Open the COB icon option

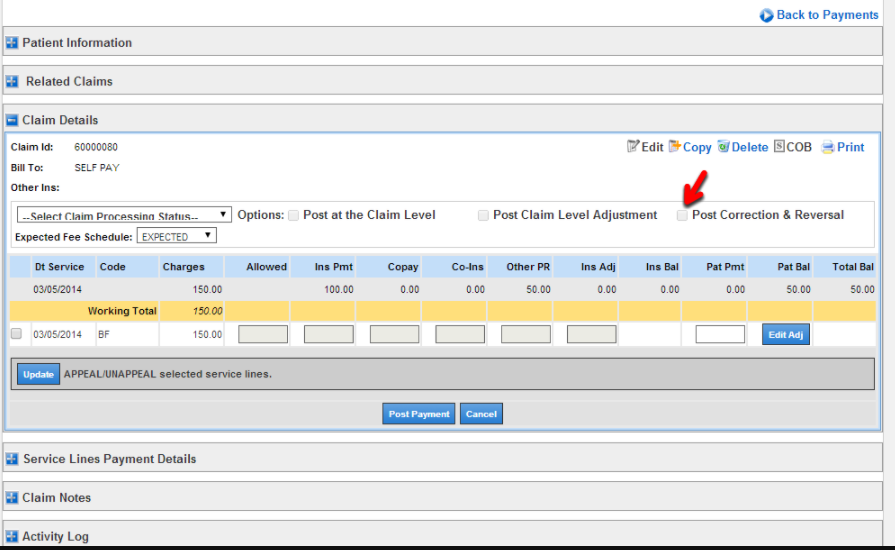(x=780, y=147)
